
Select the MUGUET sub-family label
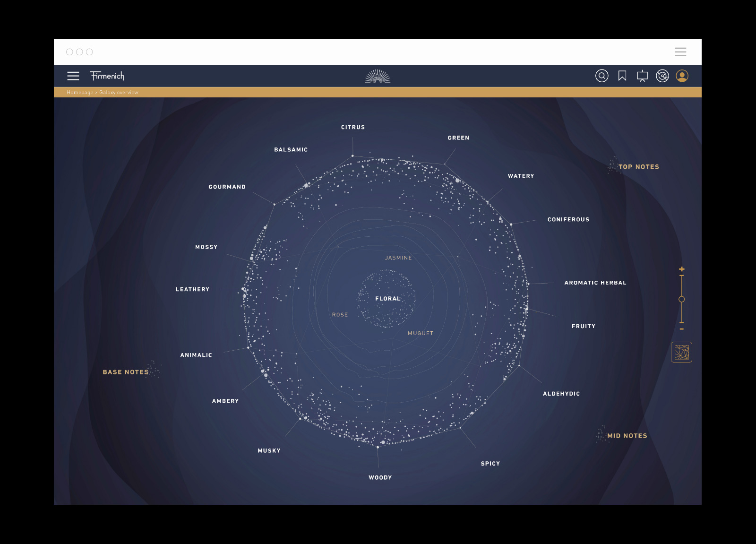(x=421, y=333)
